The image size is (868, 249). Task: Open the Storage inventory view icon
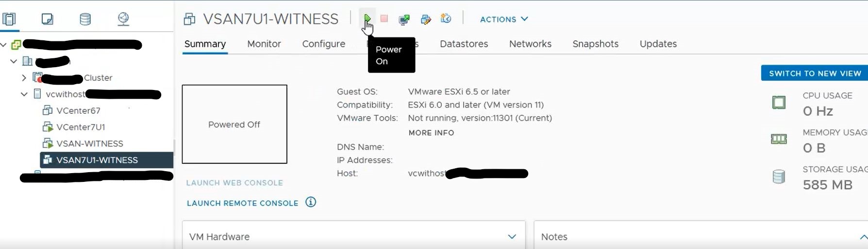85,19
